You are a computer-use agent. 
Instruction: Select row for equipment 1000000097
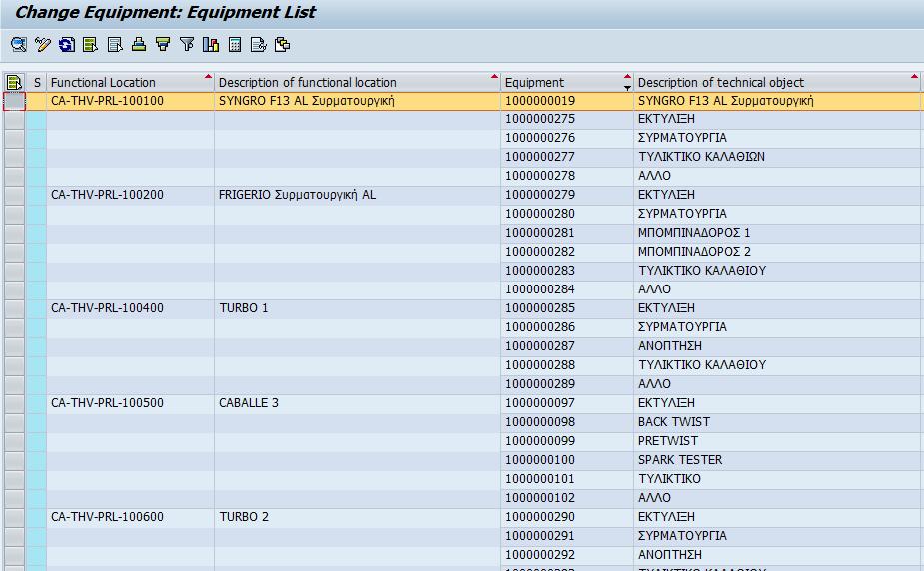point(15,403)
